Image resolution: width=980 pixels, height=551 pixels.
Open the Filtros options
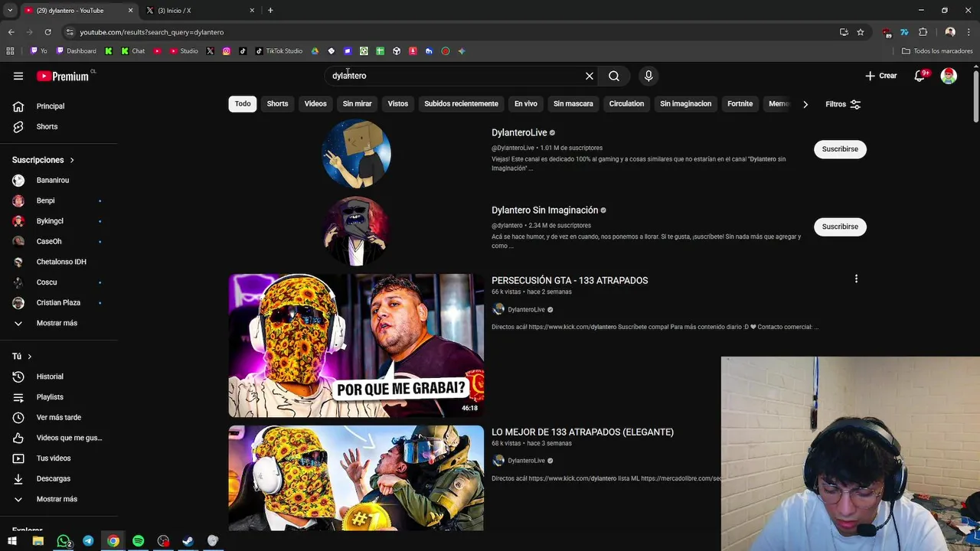coord(843,104)
